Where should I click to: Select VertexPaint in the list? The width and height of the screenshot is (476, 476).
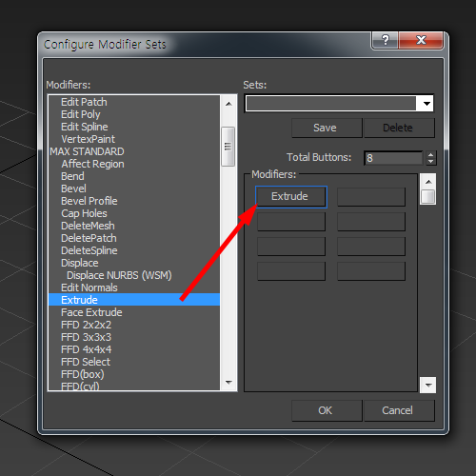point(88,139)
